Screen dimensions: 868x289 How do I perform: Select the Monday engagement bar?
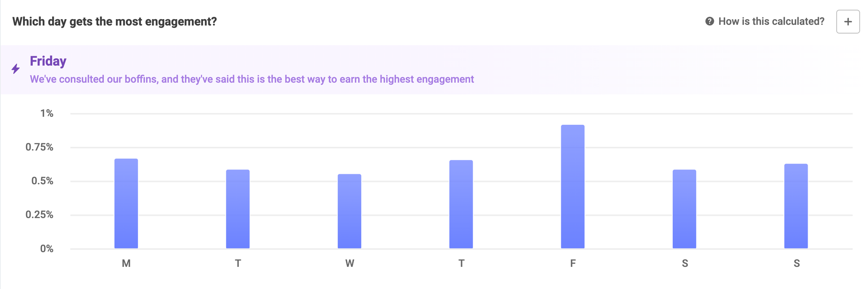[x=126, y=203]
